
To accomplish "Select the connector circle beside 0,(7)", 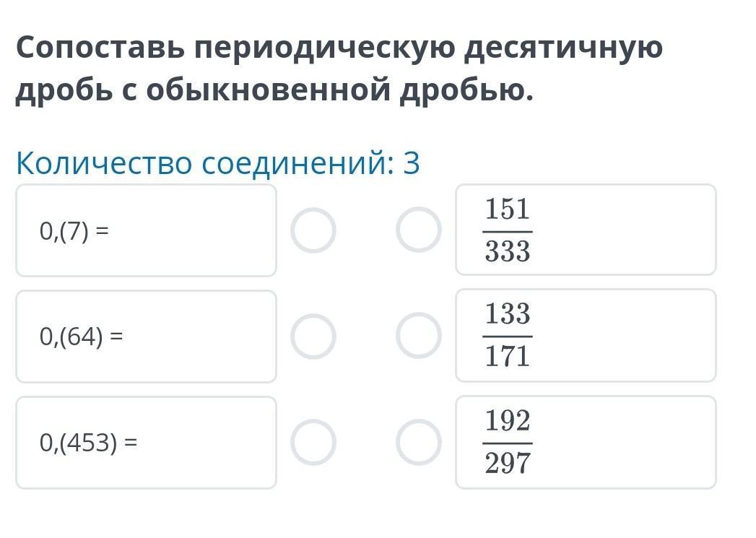I will tap(313, 231).
